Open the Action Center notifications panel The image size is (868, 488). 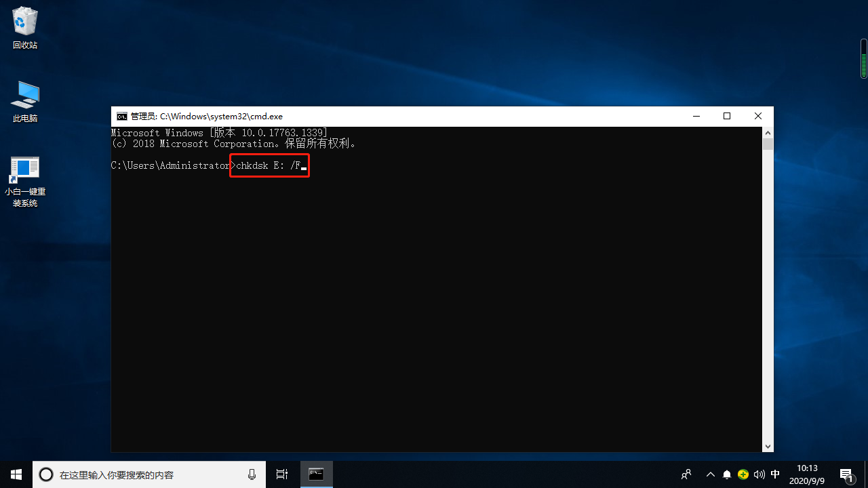(846, 474)
